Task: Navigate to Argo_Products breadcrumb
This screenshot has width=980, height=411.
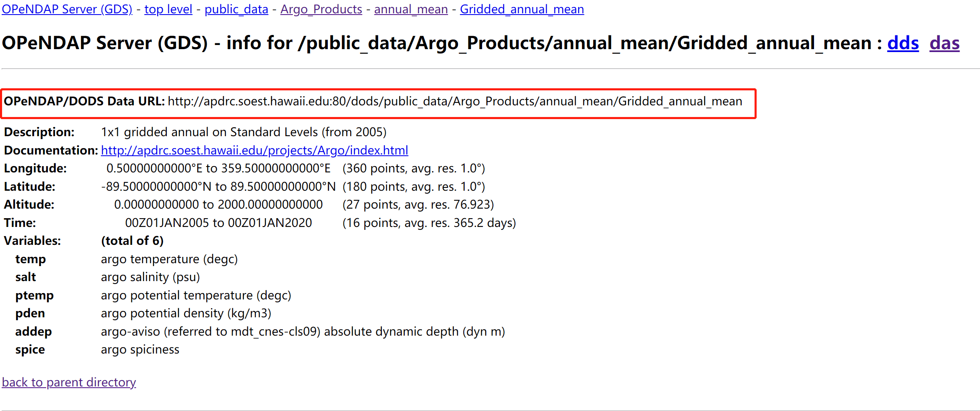Action: point(321,9)
